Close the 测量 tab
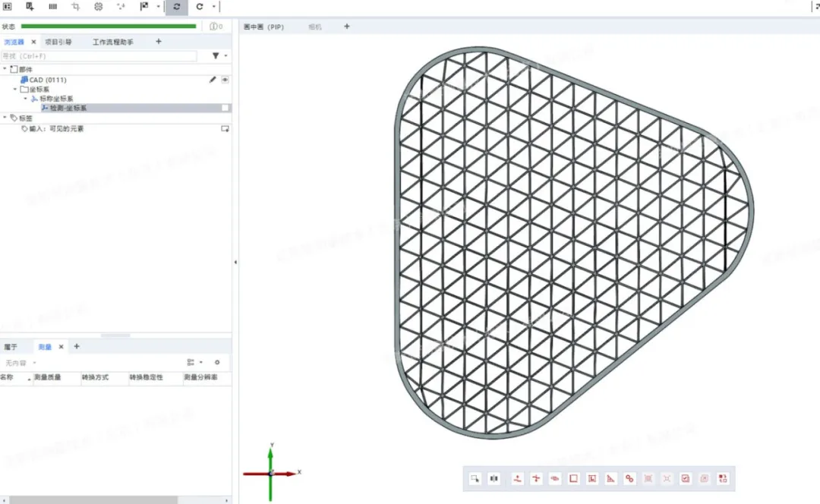This screenshot has height=504, width=820. point(61,347)
